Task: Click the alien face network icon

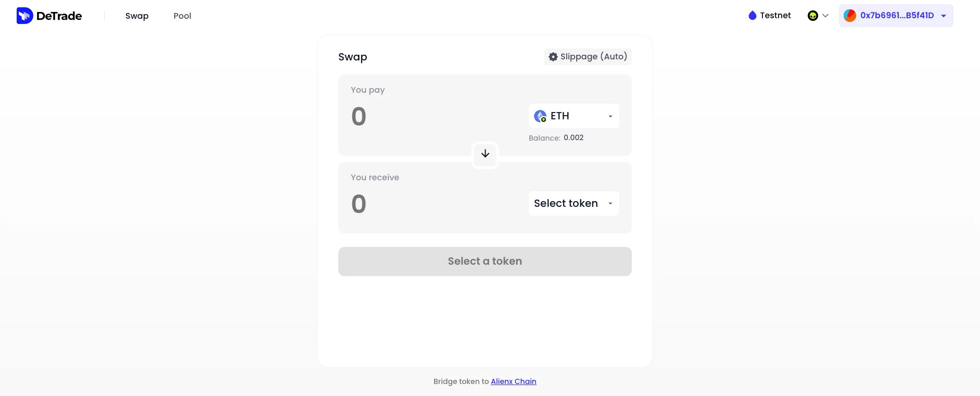Action: 812,16
